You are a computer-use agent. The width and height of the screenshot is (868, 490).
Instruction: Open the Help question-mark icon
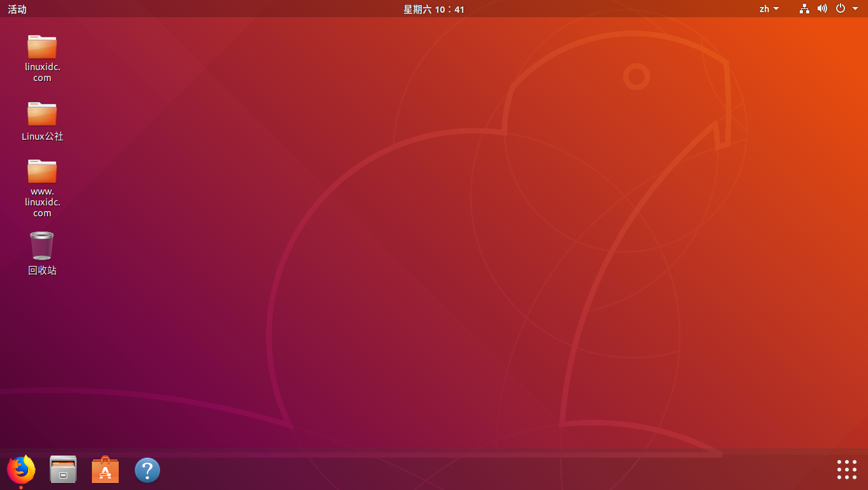pyautogui.click(x=147, y=470)
